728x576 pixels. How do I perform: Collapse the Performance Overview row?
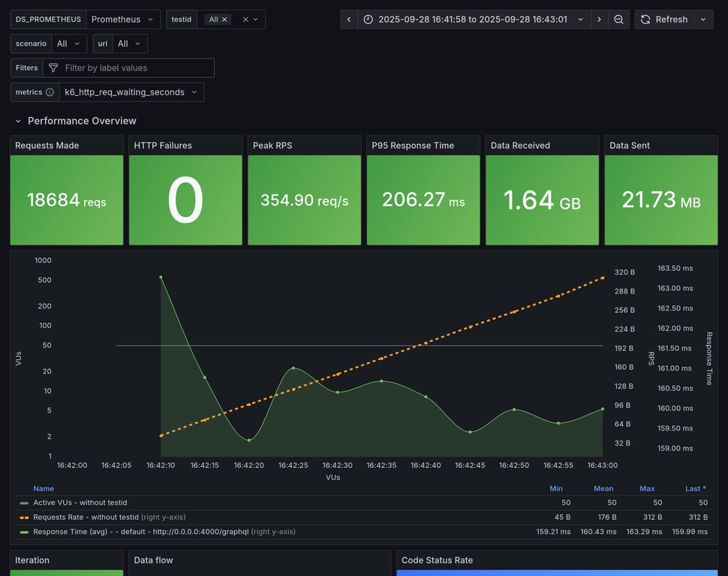click(18, 121)
